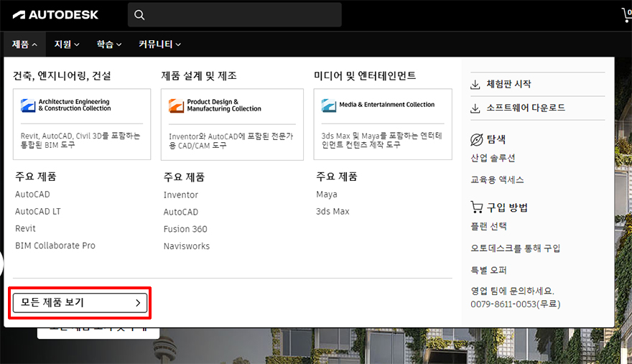Click the download icon beside 체험판 시작
This screenshot has width=632, height=364.
click(x=475, y=84)
